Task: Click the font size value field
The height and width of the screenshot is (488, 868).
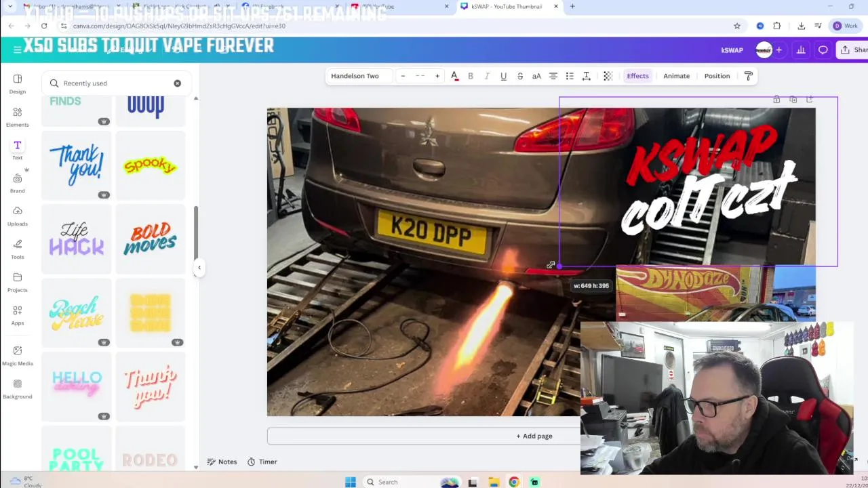Action: [x=420, y=76]
